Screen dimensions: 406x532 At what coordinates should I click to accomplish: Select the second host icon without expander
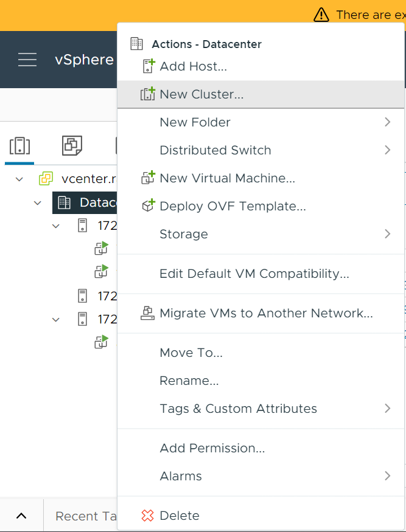(x=83, y=296)
